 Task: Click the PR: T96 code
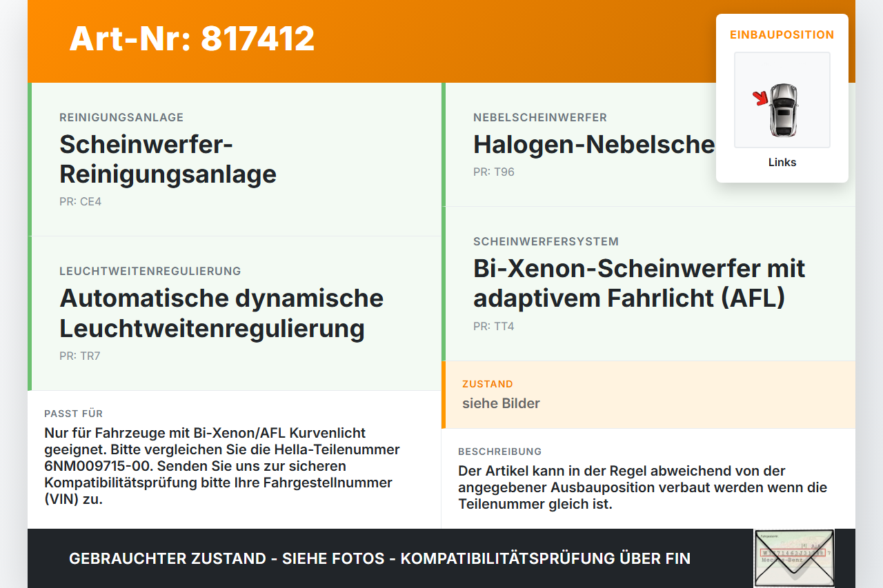pyautogui.click(x=494, y=172)
